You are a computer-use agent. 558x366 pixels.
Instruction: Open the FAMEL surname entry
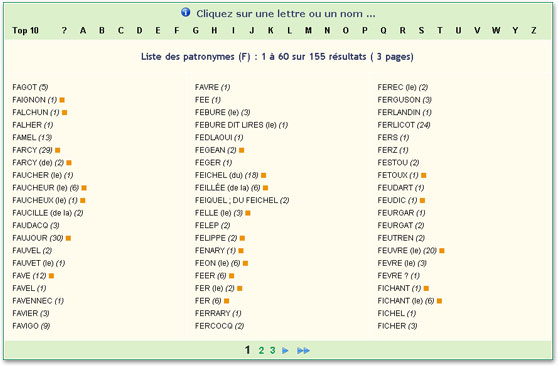(x=32, y=137)
